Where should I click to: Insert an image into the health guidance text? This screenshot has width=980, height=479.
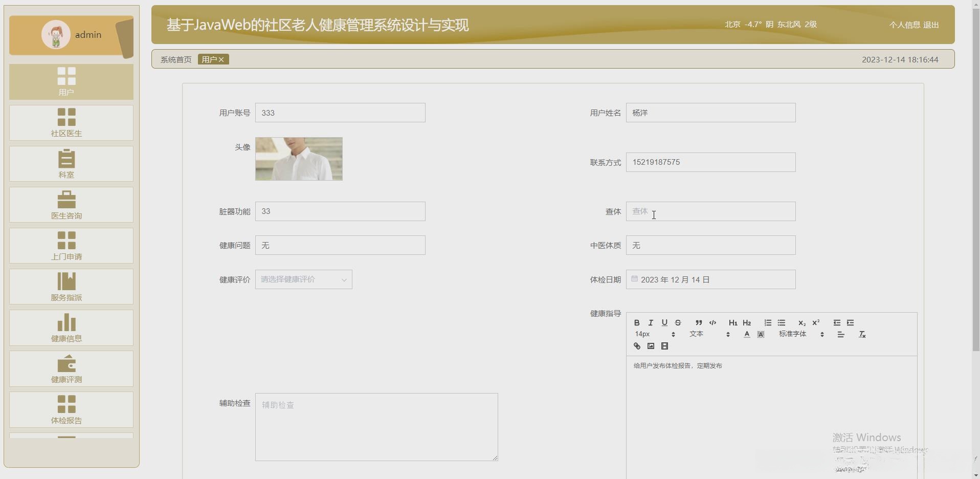tap(650, 346)
